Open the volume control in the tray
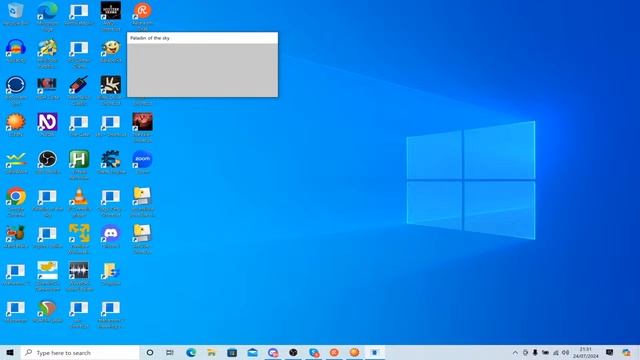The image size is (640, 360). [566, 353]
